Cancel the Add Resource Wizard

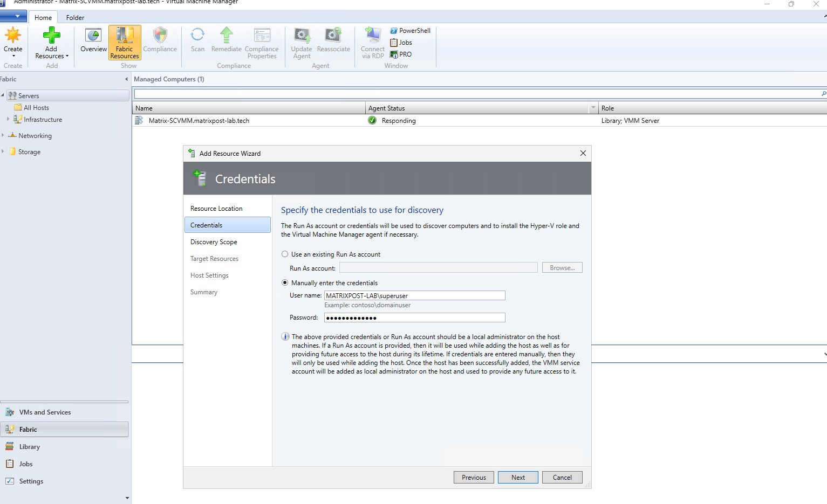tap(562, 478)
